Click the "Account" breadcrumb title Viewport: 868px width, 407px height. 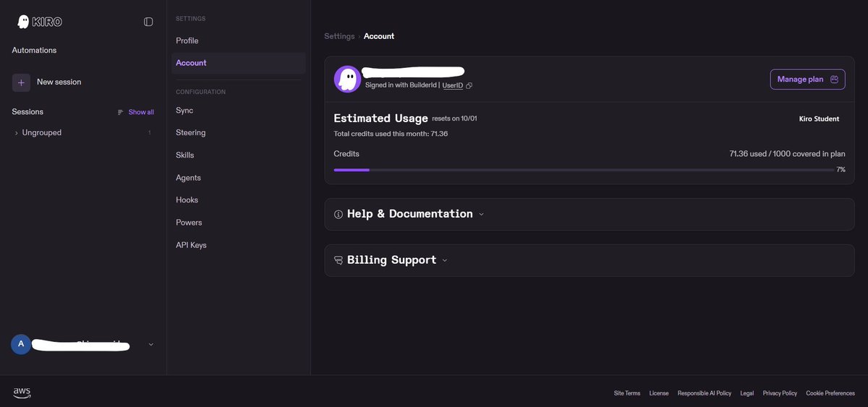379,36
